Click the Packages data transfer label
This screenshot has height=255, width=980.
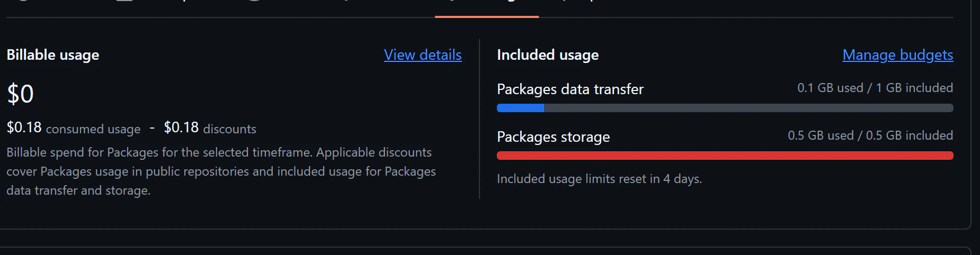click(x=570, y=89)
